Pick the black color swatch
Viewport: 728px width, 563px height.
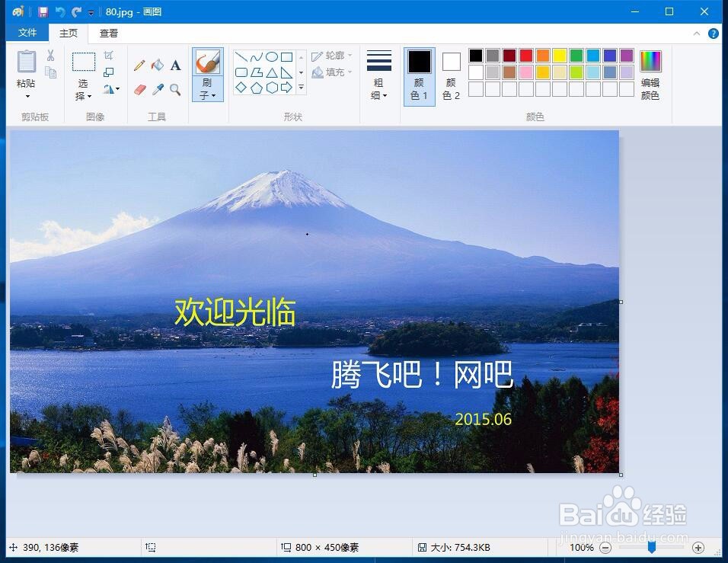(476, 56)
